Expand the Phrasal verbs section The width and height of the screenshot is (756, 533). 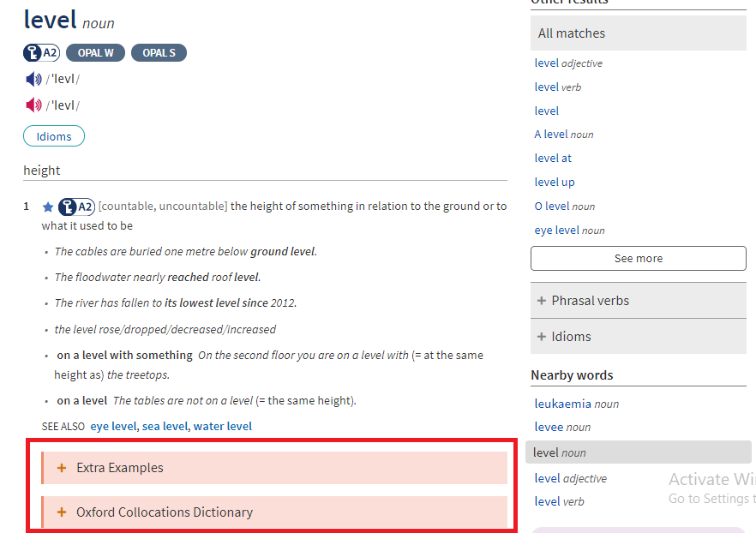590,301
